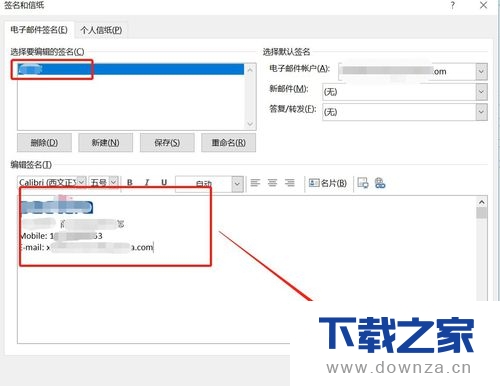Switch to 电子邮件签名(E) tab

39,30
